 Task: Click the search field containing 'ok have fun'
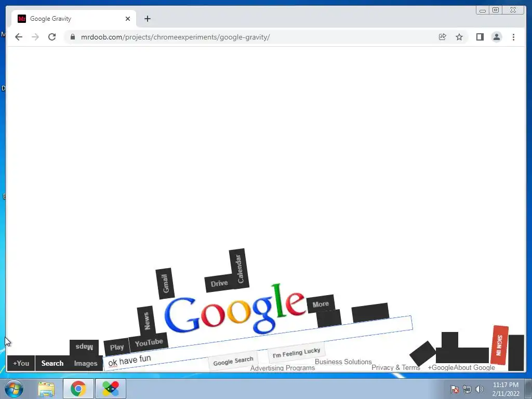point(258,343)
